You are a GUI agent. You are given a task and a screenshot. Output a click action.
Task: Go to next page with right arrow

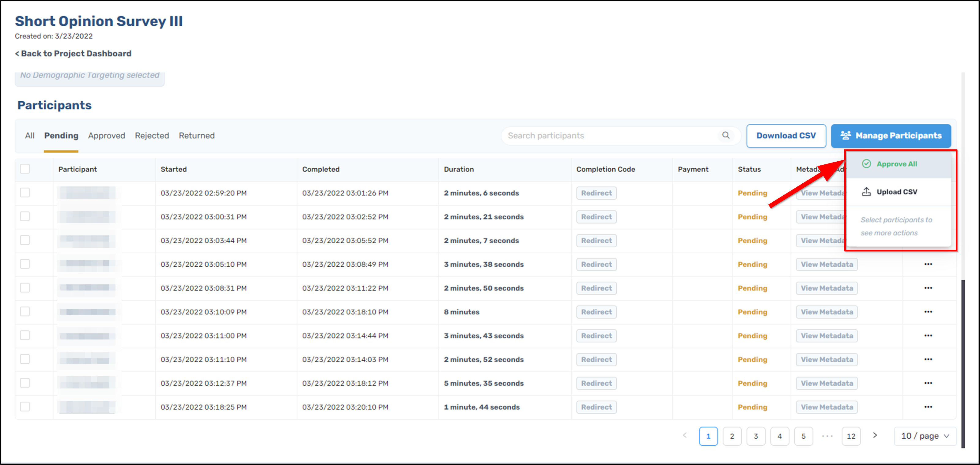[875, 435]
